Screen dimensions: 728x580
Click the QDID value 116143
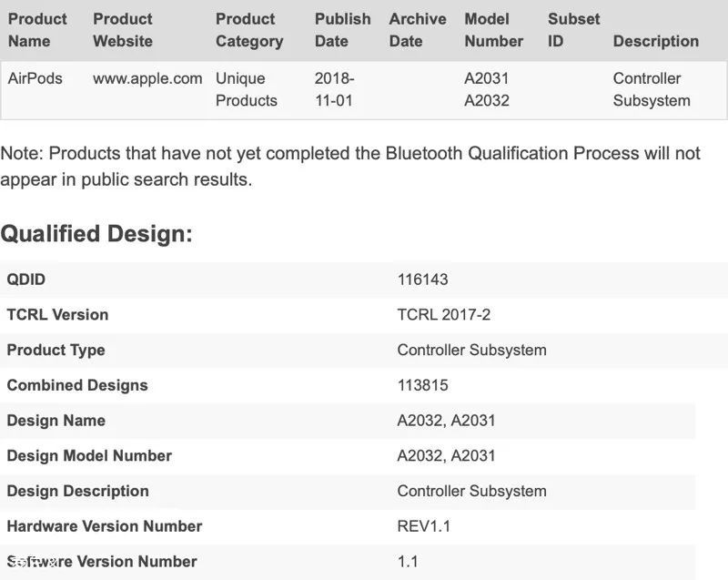422,280
